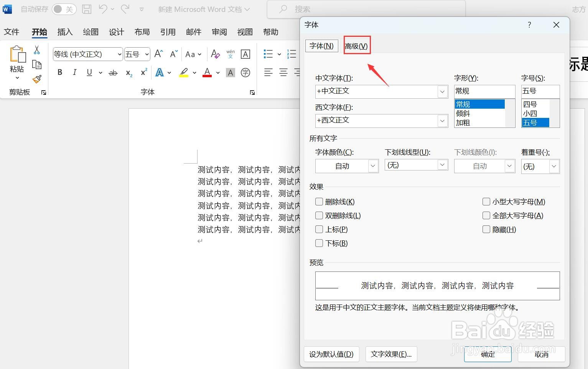Apply superscript formatting
The width and height of the screenshot is (588, 369).
(143, 72)
